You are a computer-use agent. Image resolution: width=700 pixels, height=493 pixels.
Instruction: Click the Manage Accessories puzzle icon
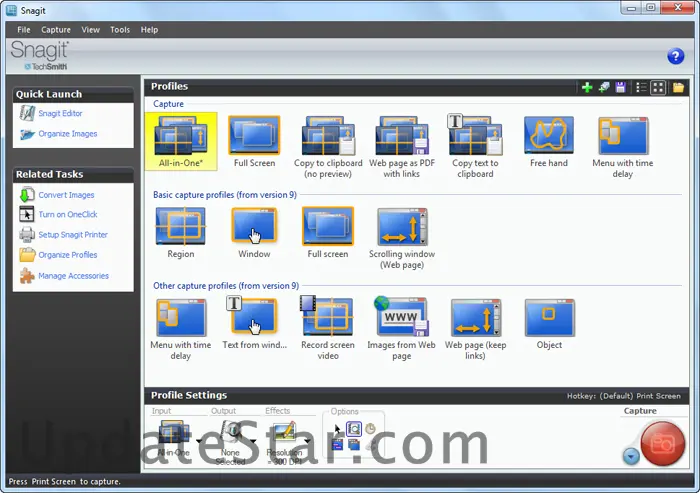click(27, 276)
